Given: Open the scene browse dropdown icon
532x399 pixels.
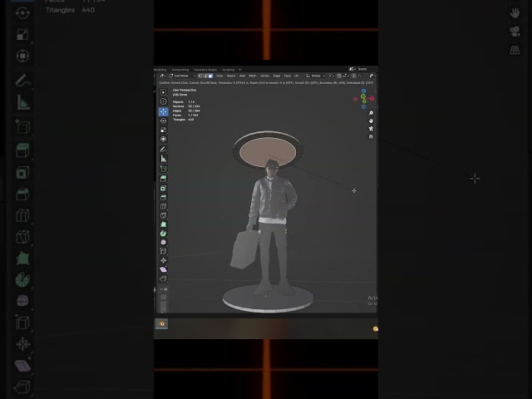Looking at the screenshot, I should [352, 69].
